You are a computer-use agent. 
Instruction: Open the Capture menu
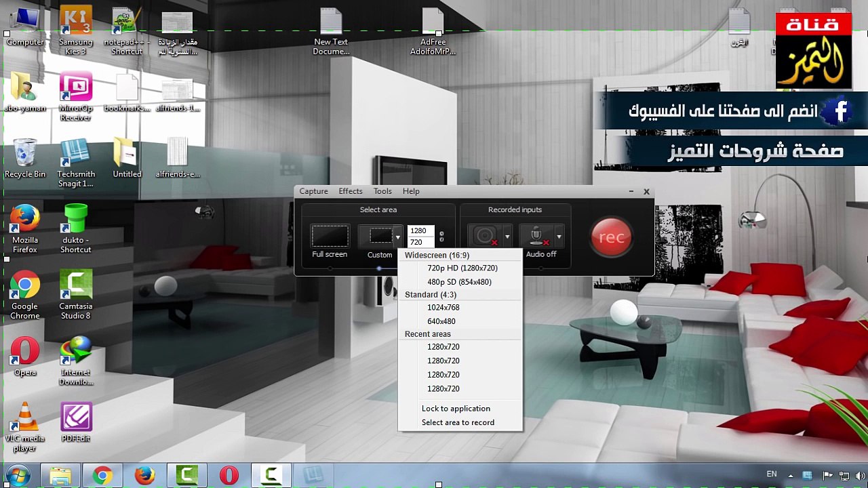314,191
